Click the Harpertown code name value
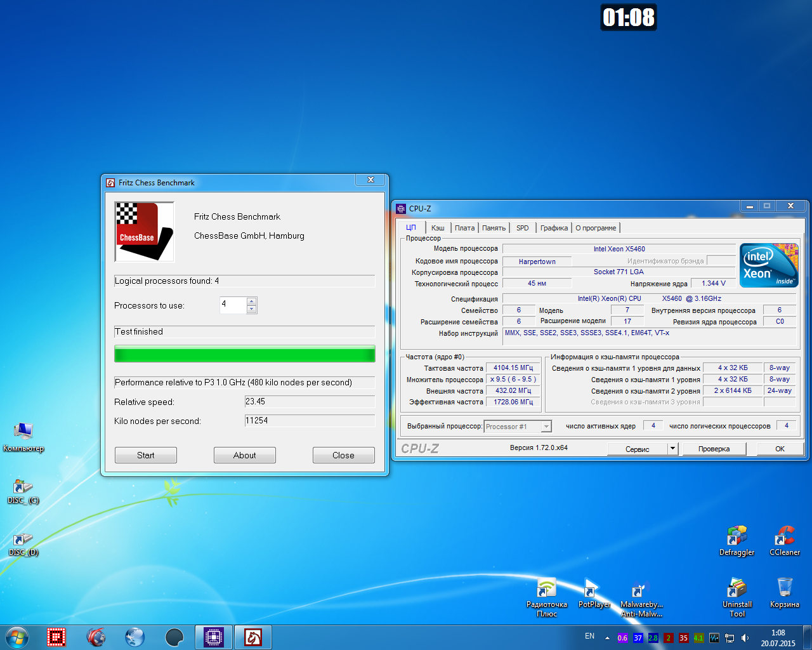This screenshot has height=650, width=812. pos(537,262)
